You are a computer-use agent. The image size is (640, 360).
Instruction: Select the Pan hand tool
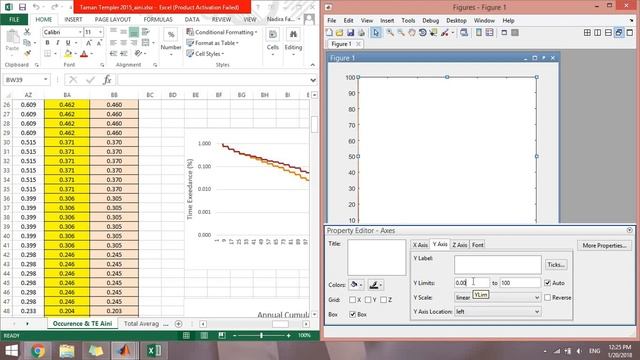click(411, 33)
